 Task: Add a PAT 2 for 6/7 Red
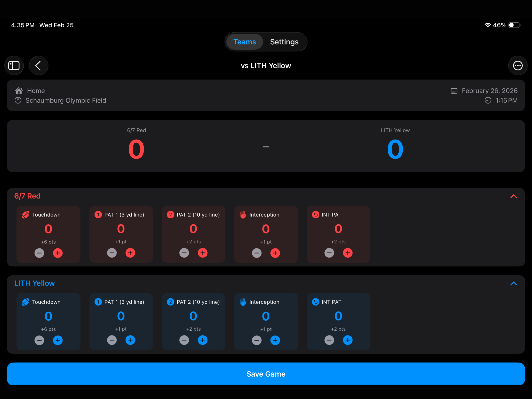point(203,253)
